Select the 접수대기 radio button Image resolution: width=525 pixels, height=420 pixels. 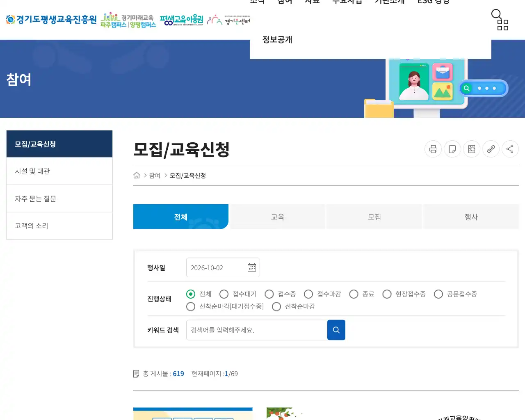224,294
